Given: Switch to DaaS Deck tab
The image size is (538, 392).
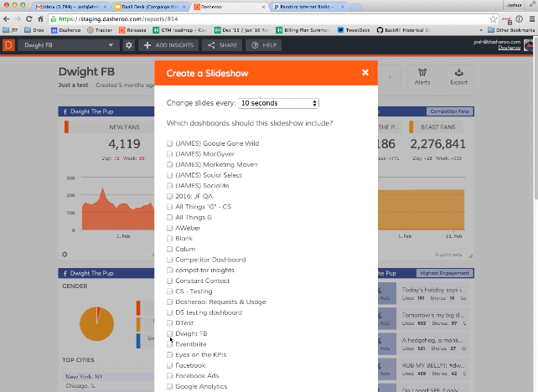Looking at the screenshot, I should (x=151, y=7).
